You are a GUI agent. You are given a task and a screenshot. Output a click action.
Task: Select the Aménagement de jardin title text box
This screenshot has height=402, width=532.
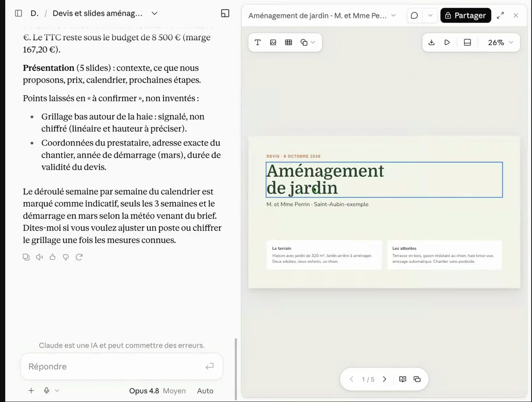click(x=384, y=180)
